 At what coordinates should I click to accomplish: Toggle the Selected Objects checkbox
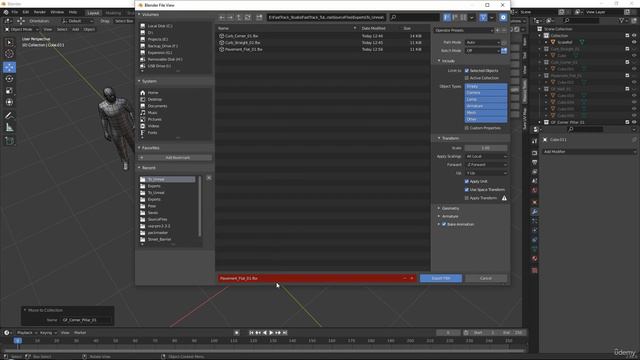tap(467, 71)
